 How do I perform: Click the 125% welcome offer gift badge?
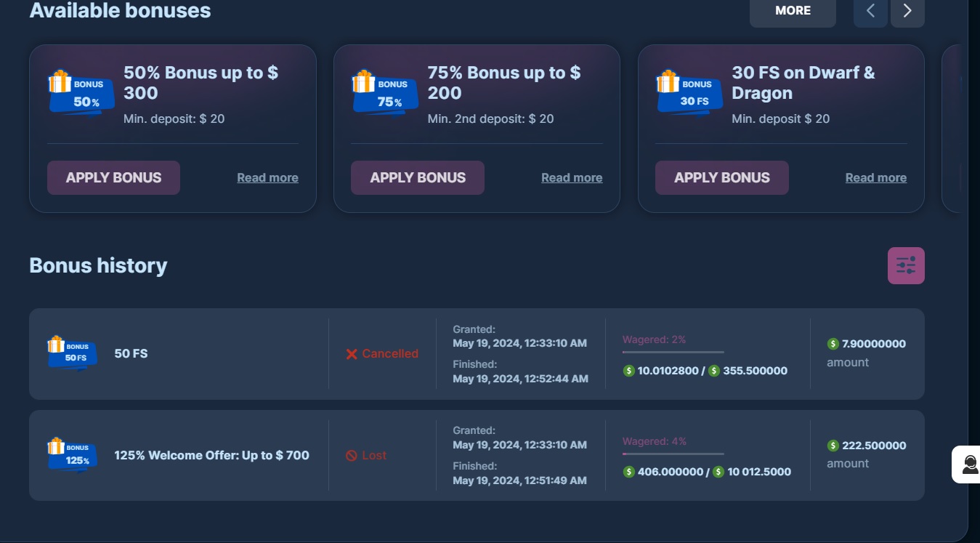[72, 455]
